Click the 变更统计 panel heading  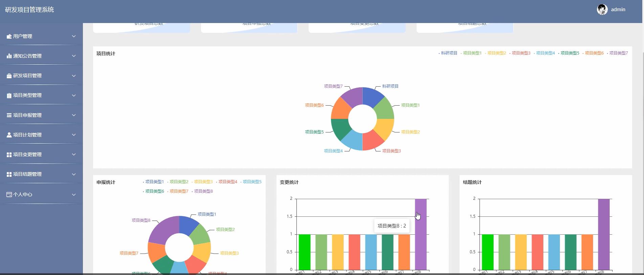[x=289, y=182]
